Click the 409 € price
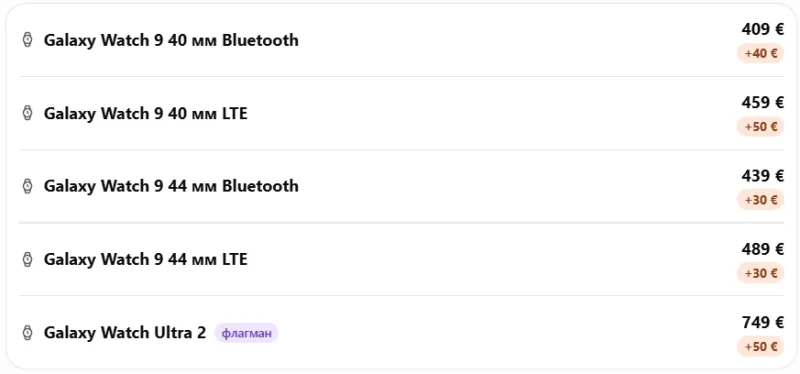 762,29
